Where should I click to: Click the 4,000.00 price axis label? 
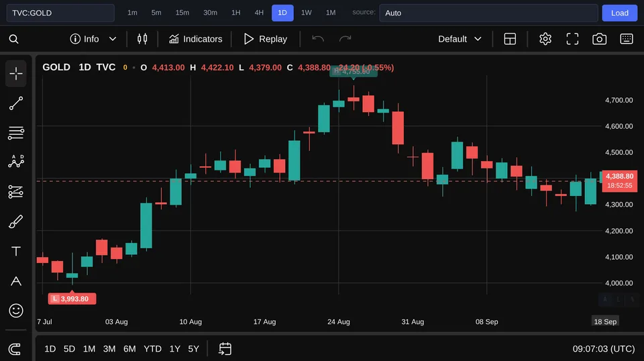619,283
